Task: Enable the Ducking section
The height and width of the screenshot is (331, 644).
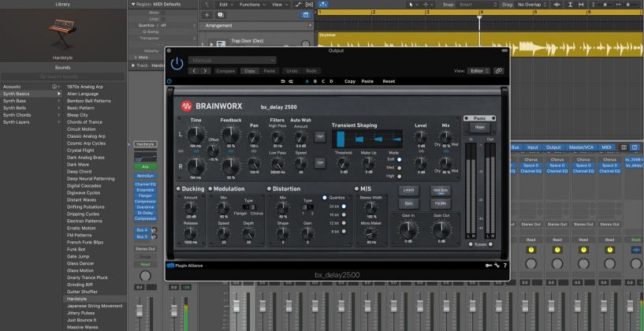Action: (x=179, y=189)
